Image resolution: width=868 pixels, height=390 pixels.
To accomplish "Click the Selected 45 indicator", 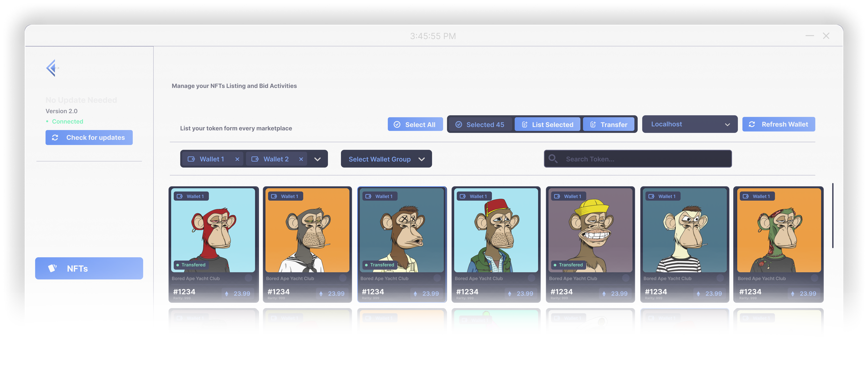I will pyautogui.click(x=480, y=124).
